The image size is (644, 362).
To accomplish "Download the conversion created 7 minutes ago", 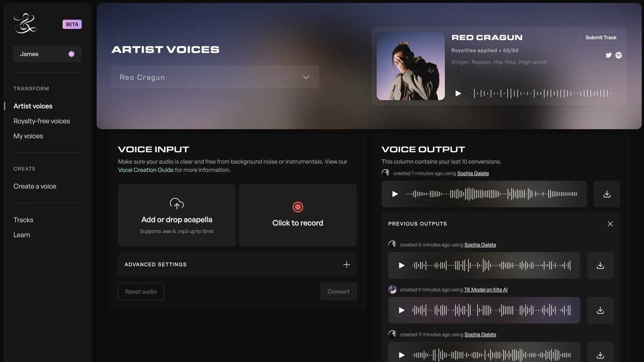I will coord(607,194).
